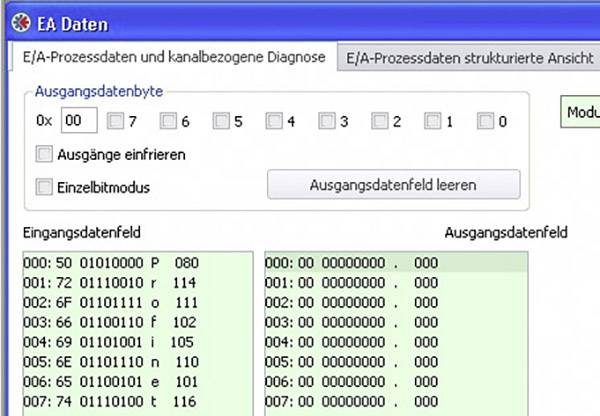The height and width of the screenshot is (416, 600).
Task: Enable Ausgänge einfrieren option
Action: (x=44, y=155)
